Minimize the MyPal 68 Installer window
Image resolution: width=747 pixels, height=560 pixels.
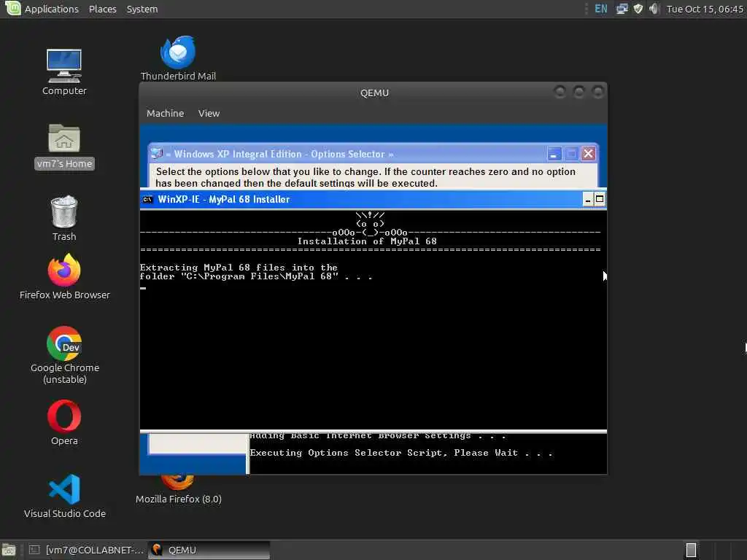[588, 200]
